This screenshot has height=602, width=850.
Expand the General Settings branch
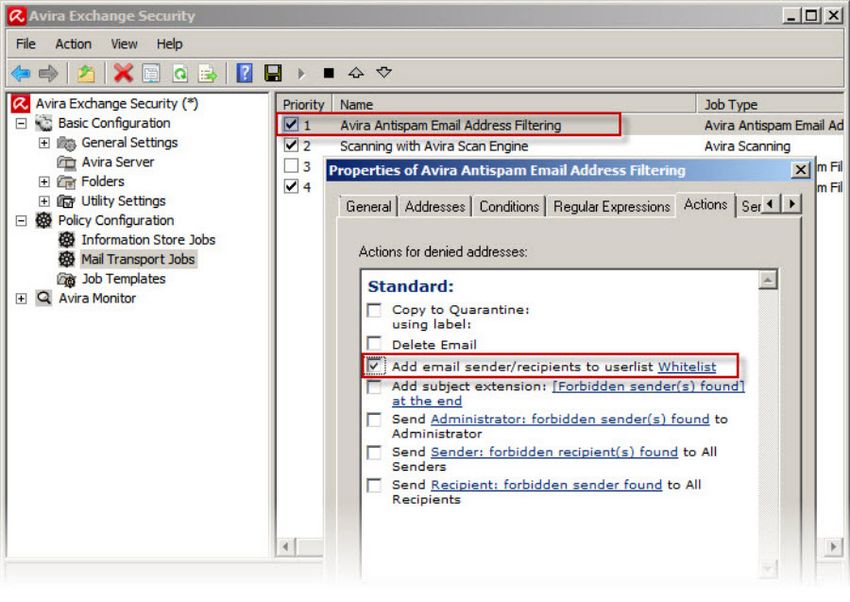pos(44,143)
